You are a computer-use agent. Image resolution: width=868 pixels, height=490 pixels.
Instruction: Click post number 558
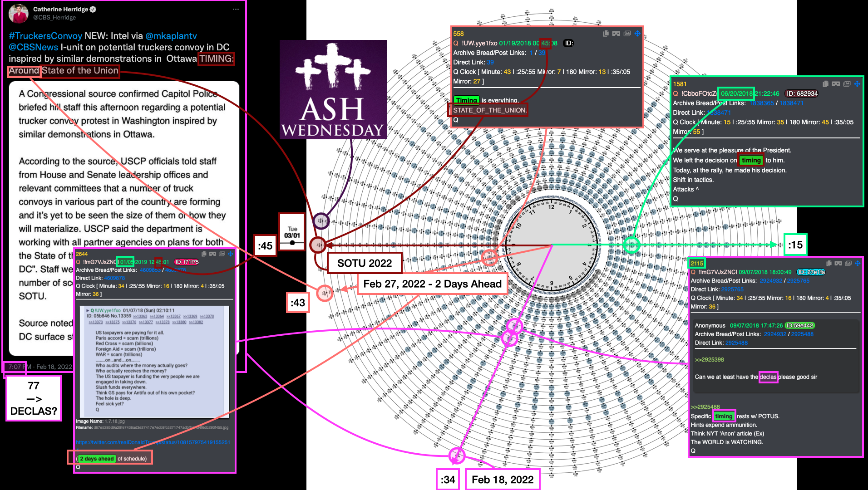(459, 34)
